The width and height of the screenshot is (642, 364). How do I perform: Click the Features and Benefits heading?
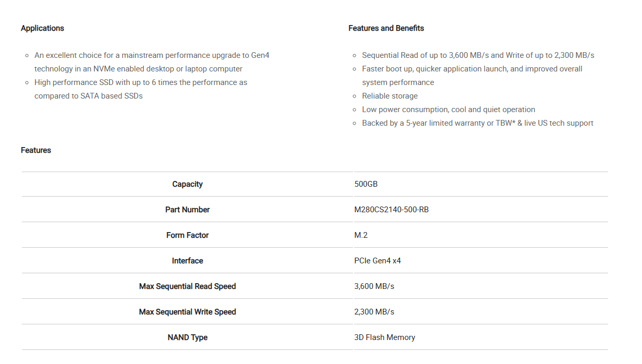tap(386, 28)
